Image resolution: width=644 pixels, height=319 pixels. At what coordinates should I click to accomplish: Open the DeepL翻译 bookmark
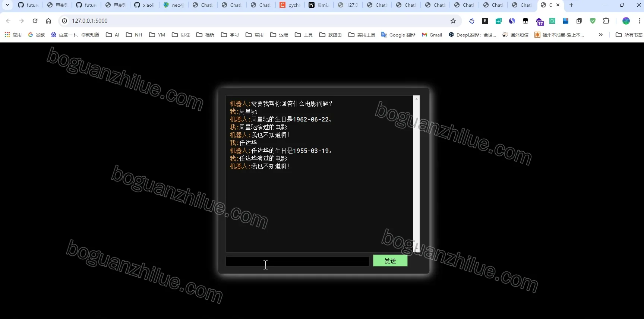pyautogui.click(x=472, y=35)
